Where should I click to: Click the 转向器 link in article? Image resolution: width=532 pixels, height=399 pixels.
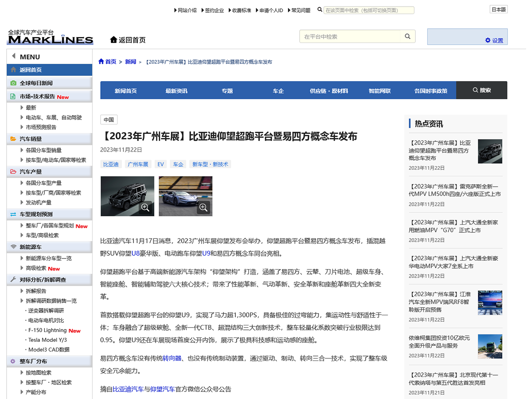pos(172,358)
